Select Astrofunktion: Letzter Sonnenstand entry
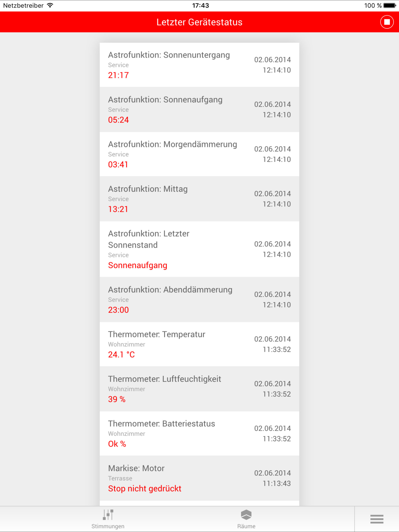The height and width of the screenshot is (532, 399). [x=199, y=249]
